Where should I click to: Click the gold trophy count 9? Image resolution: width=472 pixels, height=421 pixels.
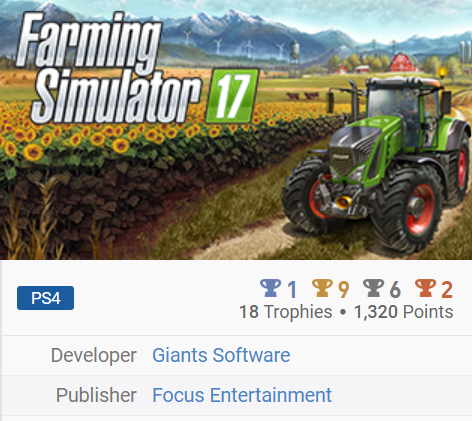pos(343,289)
